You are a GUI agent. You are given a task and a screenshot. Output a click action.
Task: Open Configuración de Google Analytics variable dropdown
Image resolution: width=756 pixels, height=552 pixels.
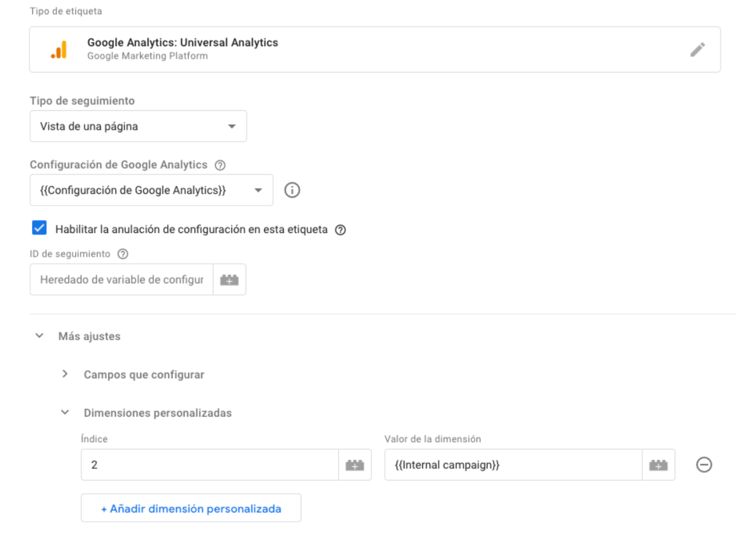[x=151, y=190]
